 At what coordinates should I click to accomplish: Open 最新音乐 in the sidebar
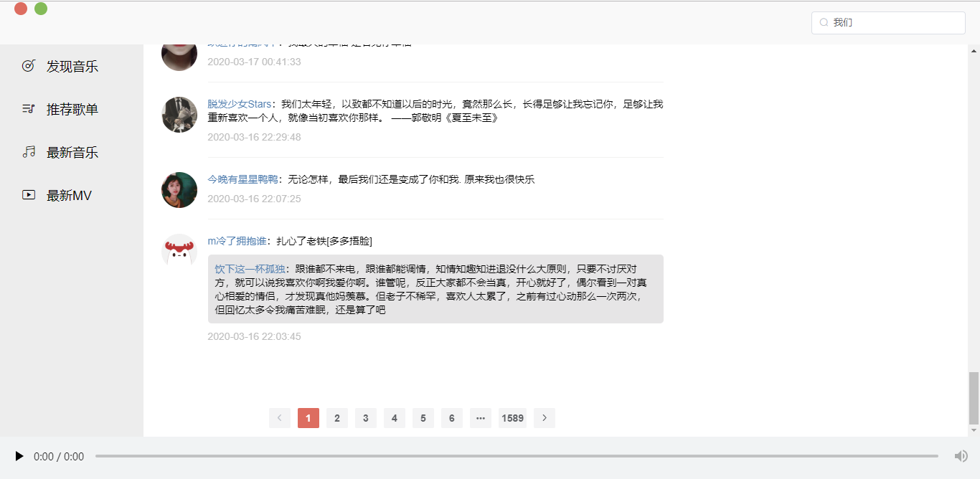(x=72, y=153)
